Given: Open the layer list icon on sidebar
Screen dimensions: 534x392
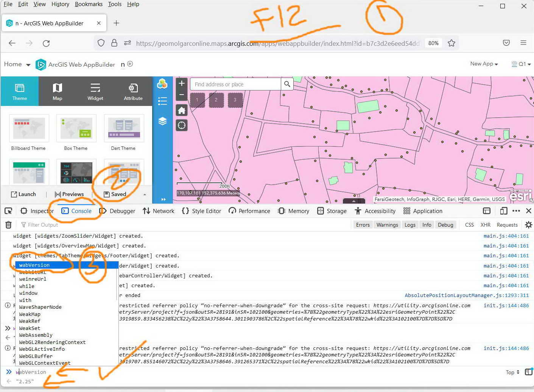Looking at the screenshot, I should pyautogui.click(x=162, y=121).
